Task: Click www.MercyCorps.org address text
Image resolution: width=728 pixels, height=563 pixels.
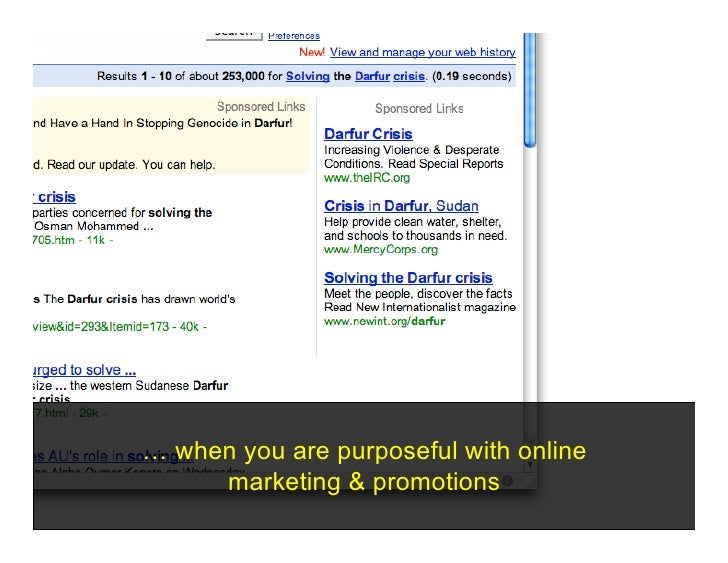Action: pyautogui.click(x=381, y=250)
